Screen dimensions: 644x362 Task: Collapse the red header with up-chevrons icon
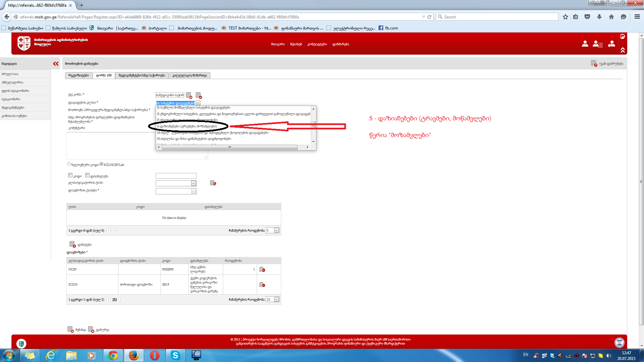[x=623, y=50]
